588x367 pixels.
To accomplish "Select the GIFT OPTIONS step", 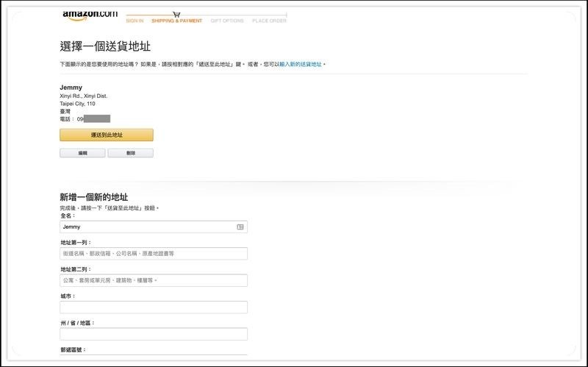I will [x=227, y=21].
